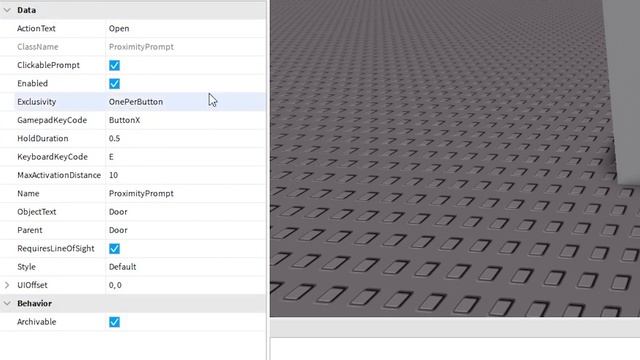The image size is (640, 360).
Task: Select the HoldDuration property label
Action: 42,138
